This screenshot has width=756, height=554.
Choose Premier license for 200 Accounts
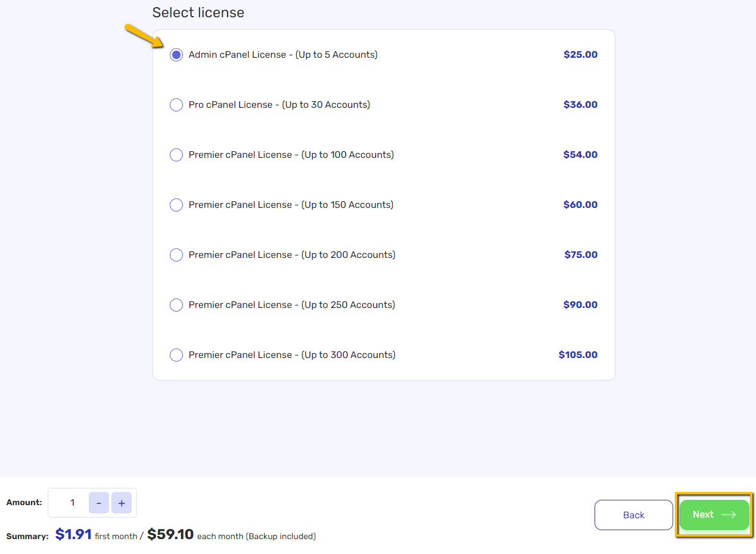(176, 255)
